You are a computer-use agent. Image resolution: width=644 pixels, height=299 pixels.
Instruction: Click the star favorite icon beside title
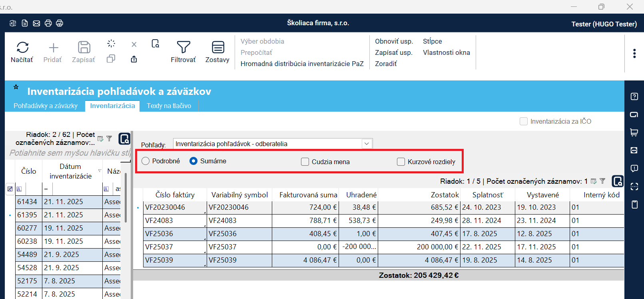click(16, 87)
